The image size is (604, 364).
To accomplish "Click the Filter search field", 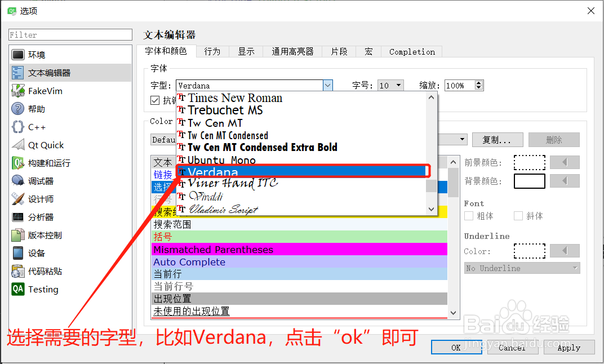I will (x=70, y=35).
